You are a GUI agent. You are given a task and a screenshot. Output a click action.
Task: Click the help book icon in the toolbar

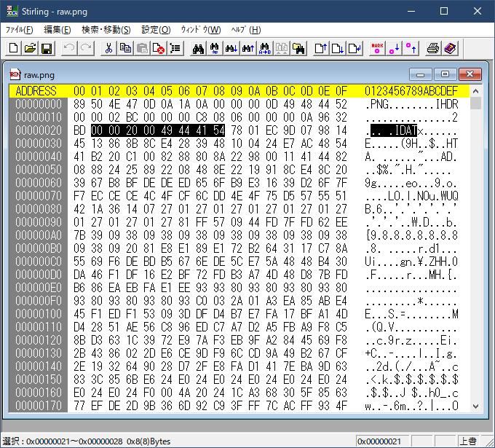click(x=450, y=49)
